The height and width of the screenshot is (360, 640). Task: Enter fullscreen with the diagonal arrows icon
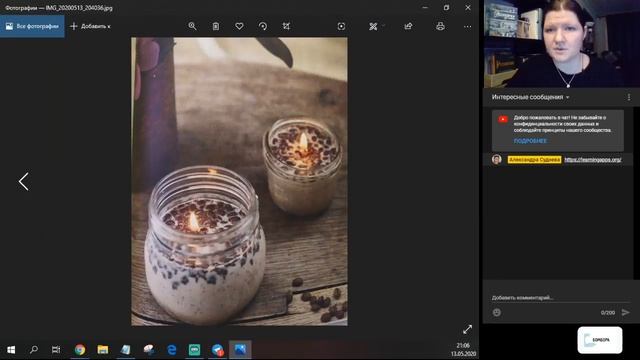pos(468,329)
